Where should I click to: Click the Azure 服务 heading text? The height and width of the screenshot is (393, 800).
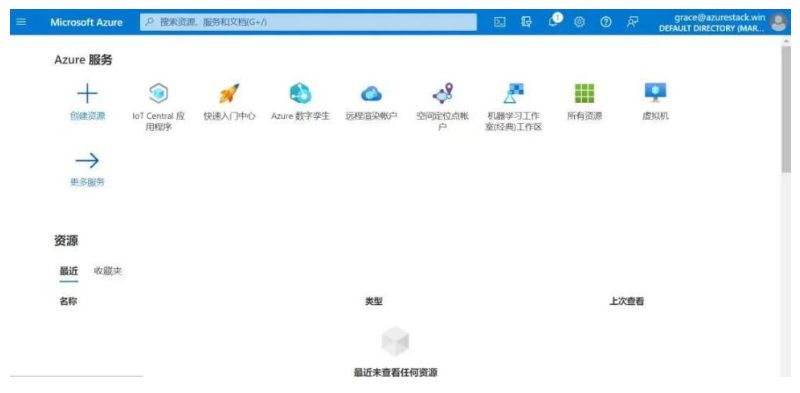point(83,60)
